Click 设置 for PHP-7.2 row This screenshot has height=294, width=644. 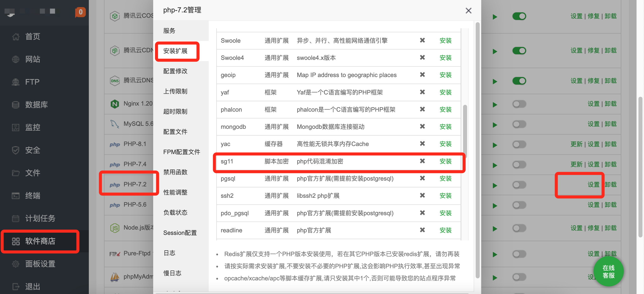pyautogui.click(x=593, y=185)
